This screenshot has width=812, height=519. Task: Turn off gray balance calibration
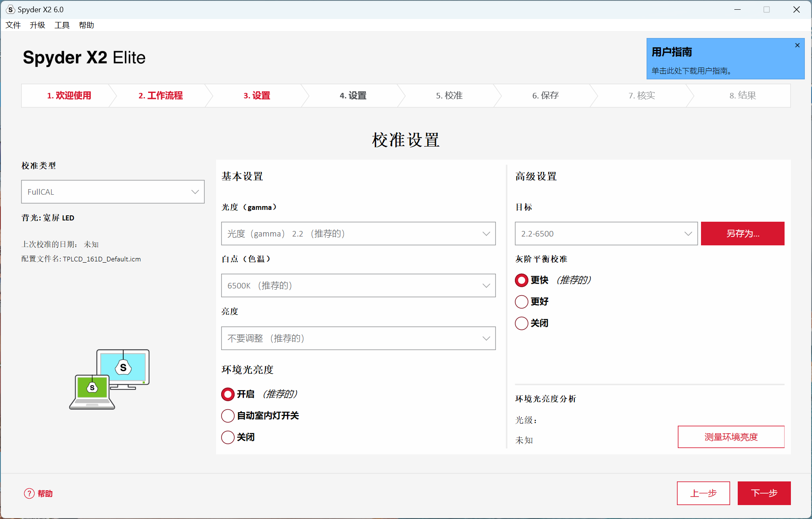tap(522, 323)
